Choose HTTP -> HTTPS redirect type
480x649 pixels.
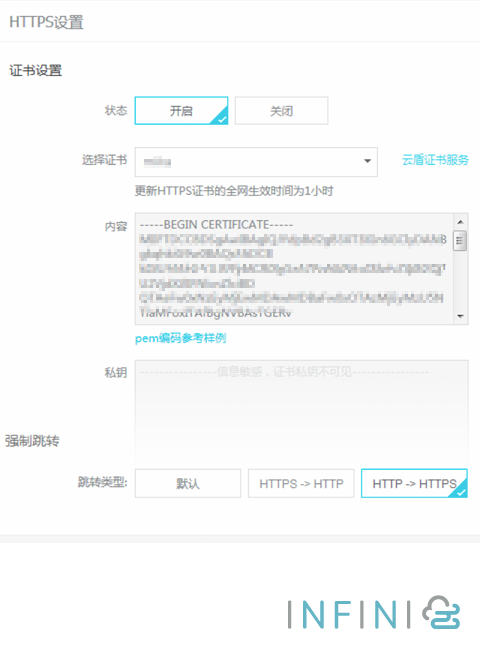(x=414, y=483)
